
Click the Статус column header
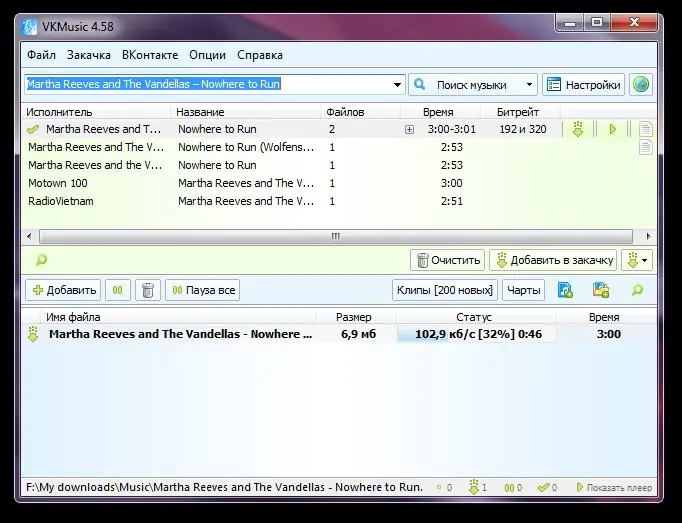coord(476,317)
